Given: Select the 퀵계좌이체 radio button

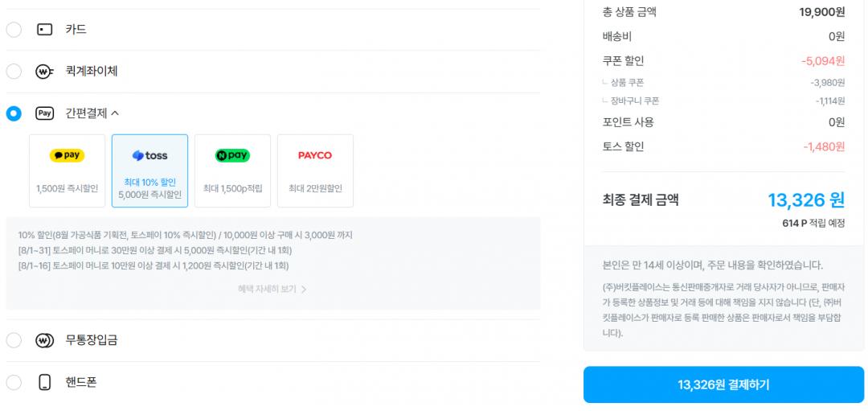Looking at the screenshot, I should (14, 72).
